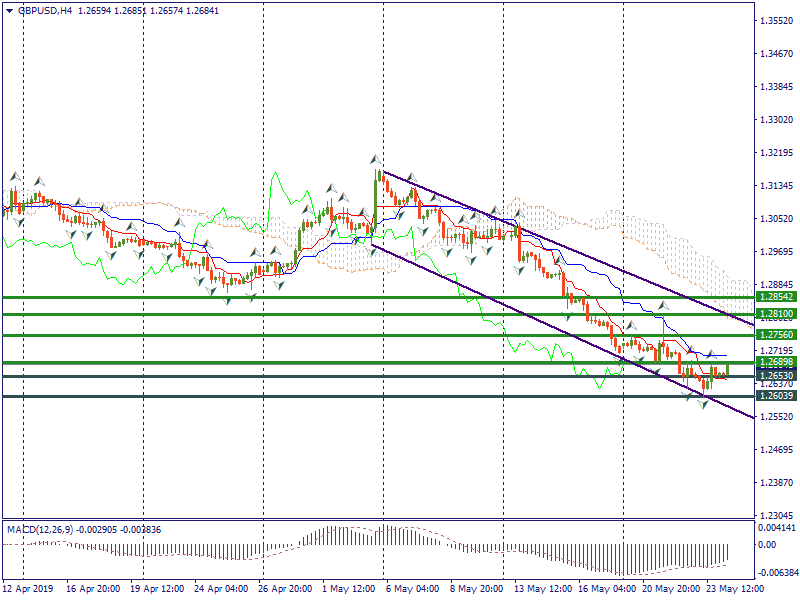Select the 1.28100 green price tag

[x=776, y=314]
